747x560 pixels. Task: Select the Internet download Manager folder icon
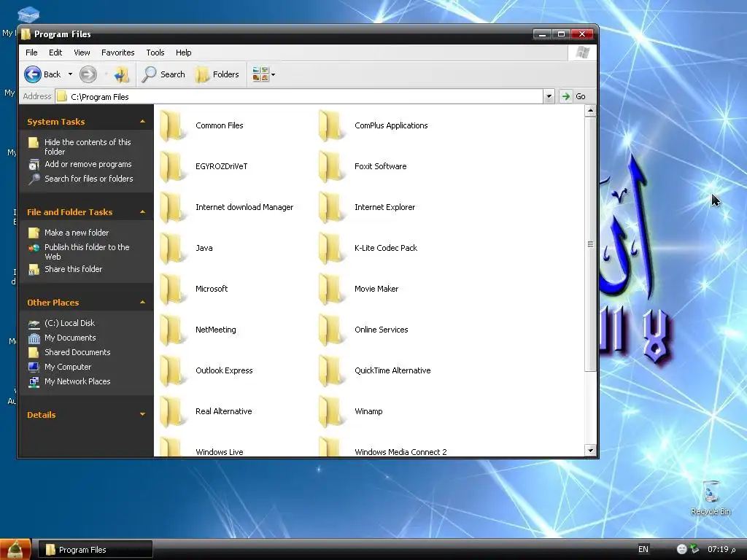(172, 208)
